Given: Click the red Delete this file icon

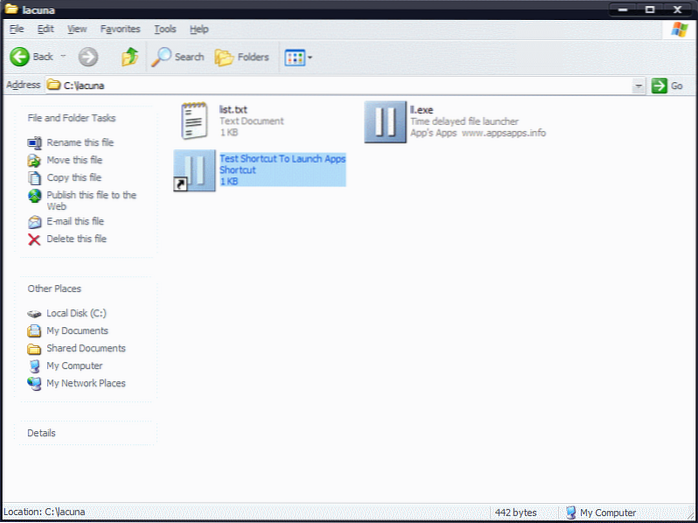Looking at the screenshot, I should [35, 239].
